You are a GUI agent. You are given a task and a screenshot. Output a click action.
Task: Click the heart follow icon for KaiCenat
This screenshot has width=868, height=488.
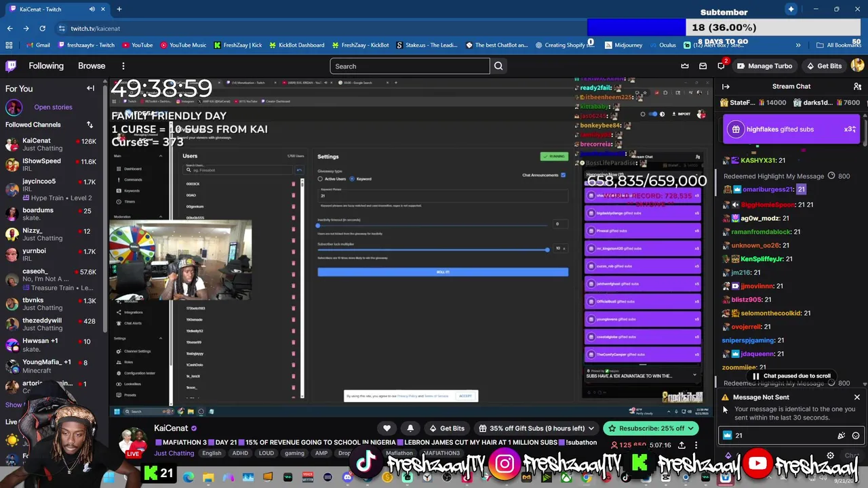(x=387, y=428)
